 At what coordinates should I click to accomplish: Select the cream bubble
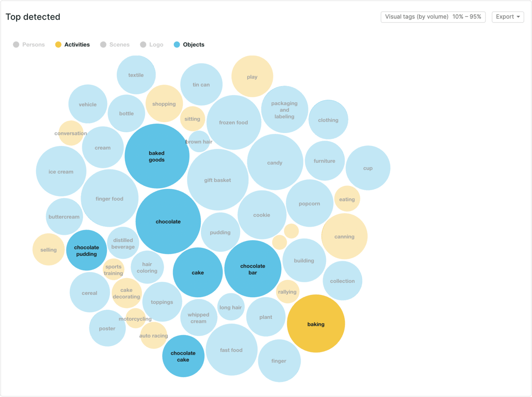[103, 147]
